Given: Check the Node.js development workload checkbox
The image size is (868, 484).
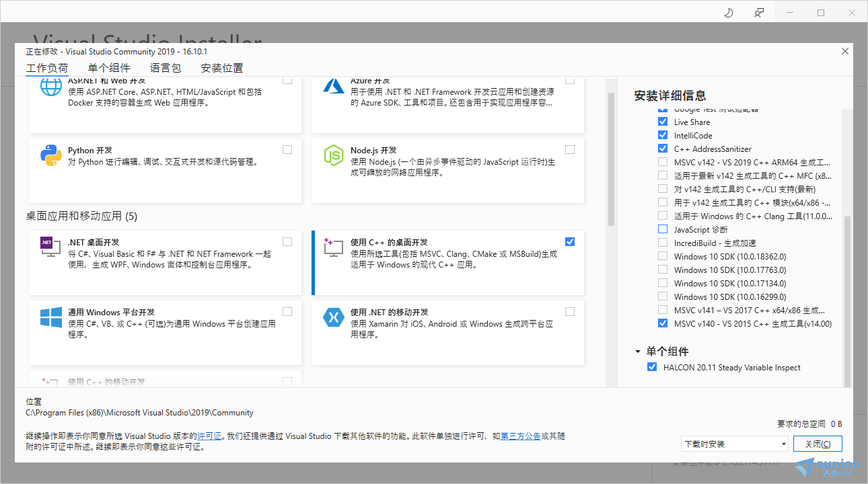Looking at the screenshot, I should click(570, 149).
